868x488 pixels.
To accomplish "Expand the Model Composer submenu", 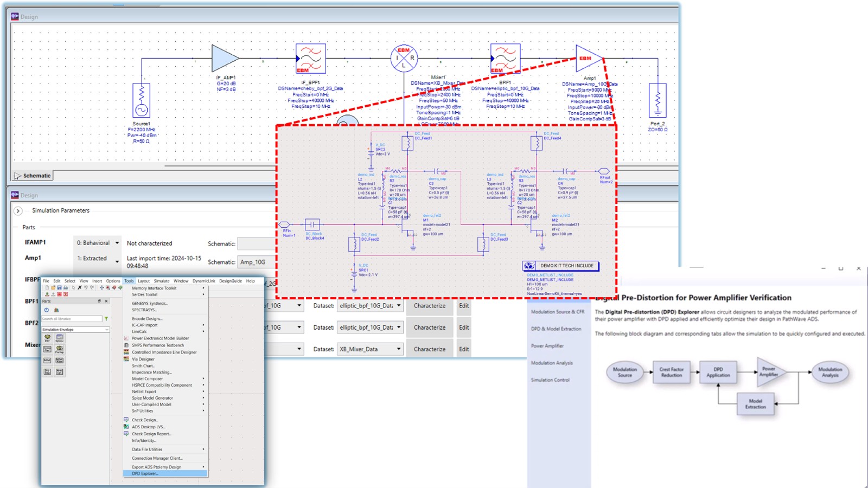I will tap(165, 378).
